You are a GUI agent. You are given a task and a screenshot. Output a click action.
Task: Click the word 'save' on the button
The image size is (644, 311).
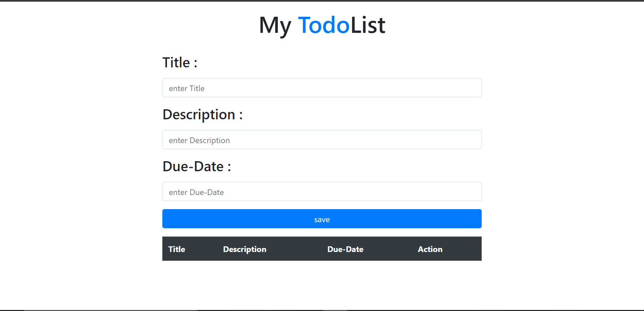(x=322, y=220)
